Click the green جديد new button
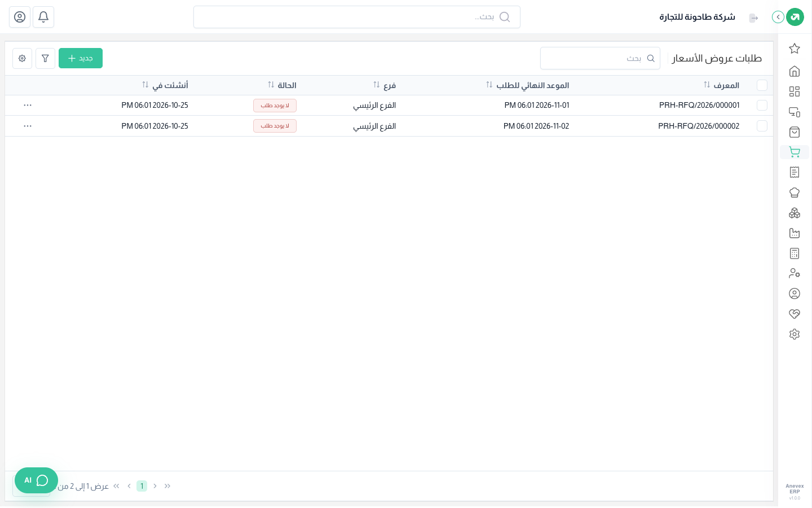This screenshot has width=812, height=508. [x=81, y=58]
